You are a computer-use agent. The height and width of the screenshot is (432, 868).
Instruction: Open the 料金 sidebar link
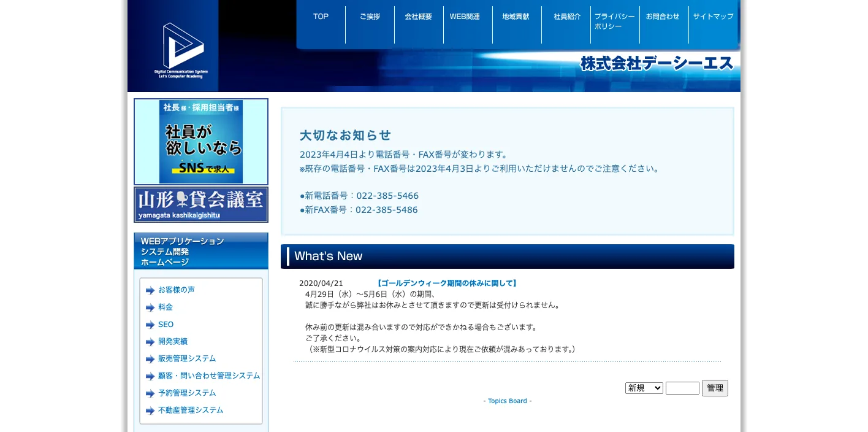click(166, 307)
